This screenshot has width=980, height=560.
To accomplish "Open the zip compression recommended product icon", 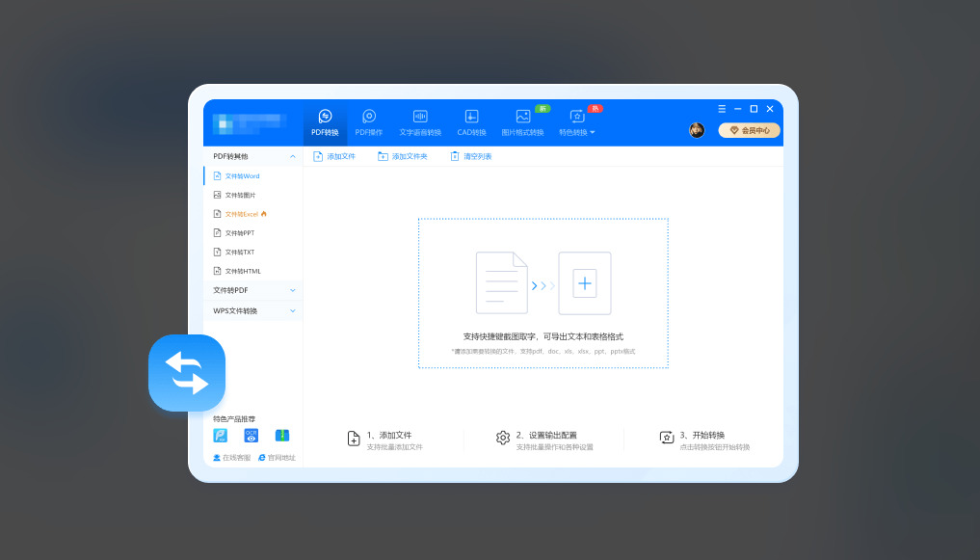I will (282, 436).
